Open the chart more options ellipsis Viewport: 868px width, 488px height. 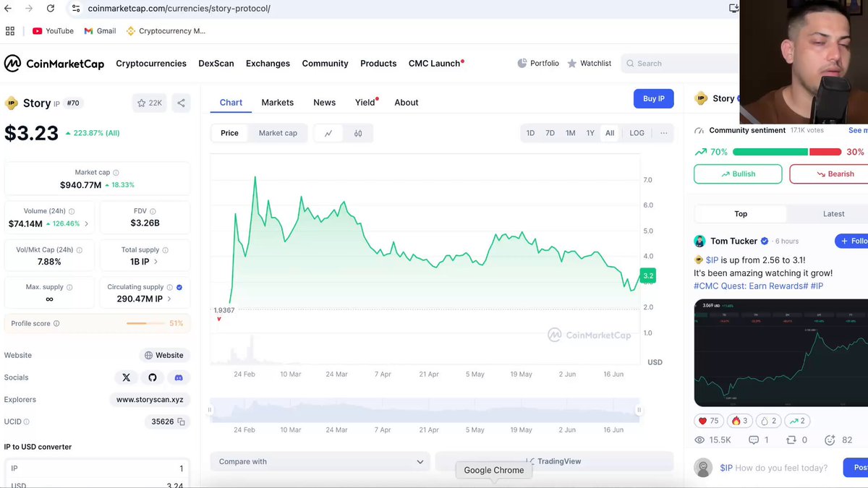(x=664, y=133)
